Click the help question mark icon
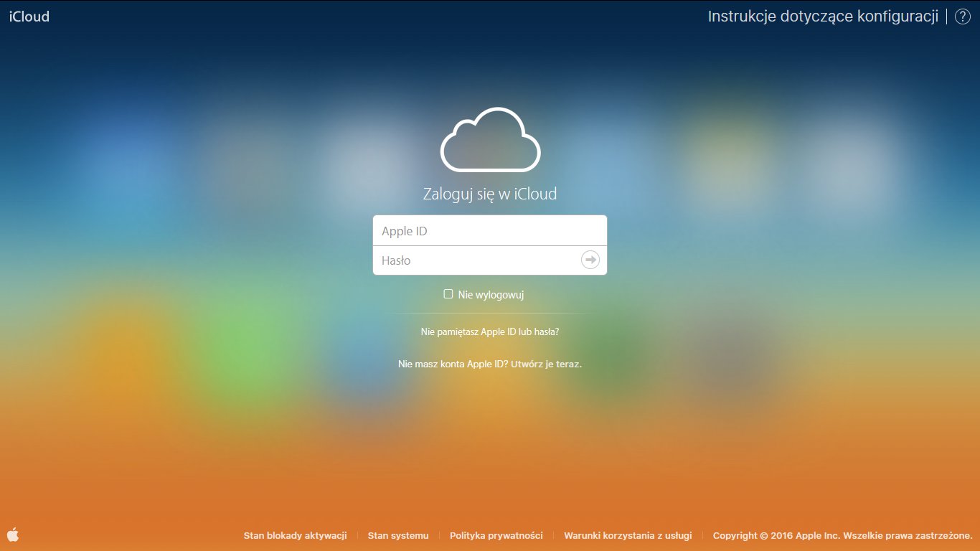Viewport: 980px width, 551px height. click(962, 17)
